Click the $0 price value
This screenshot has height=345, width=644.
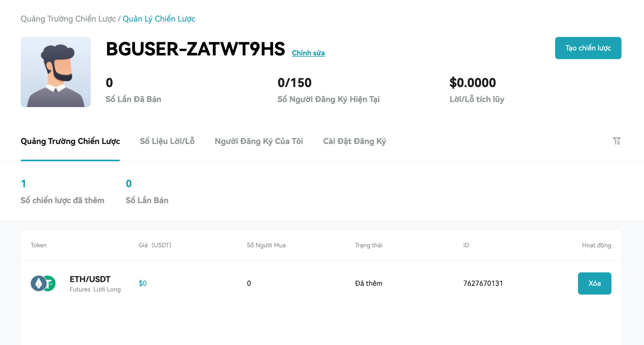pos(143,283)
